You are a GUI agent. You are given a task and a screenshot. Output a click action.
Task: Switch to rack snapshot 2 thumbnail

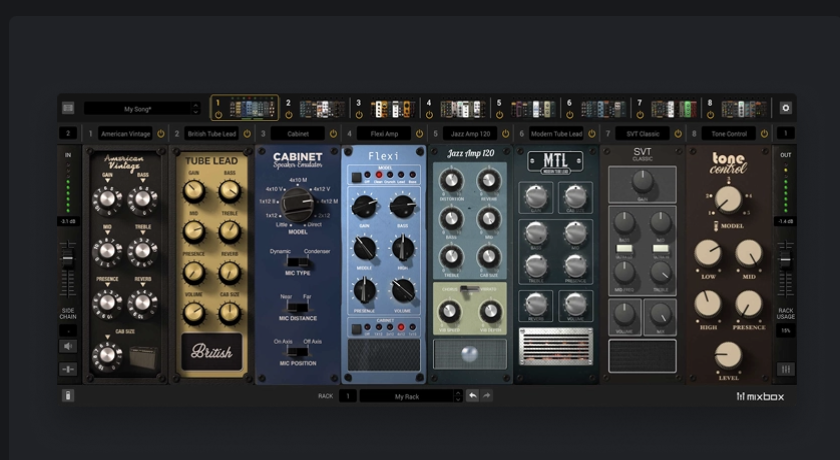[x=322, y=109]
